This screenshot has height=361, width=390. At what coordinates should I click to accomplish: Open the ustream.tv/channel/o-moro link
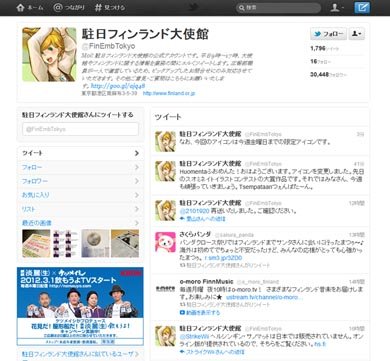[263, 297]
